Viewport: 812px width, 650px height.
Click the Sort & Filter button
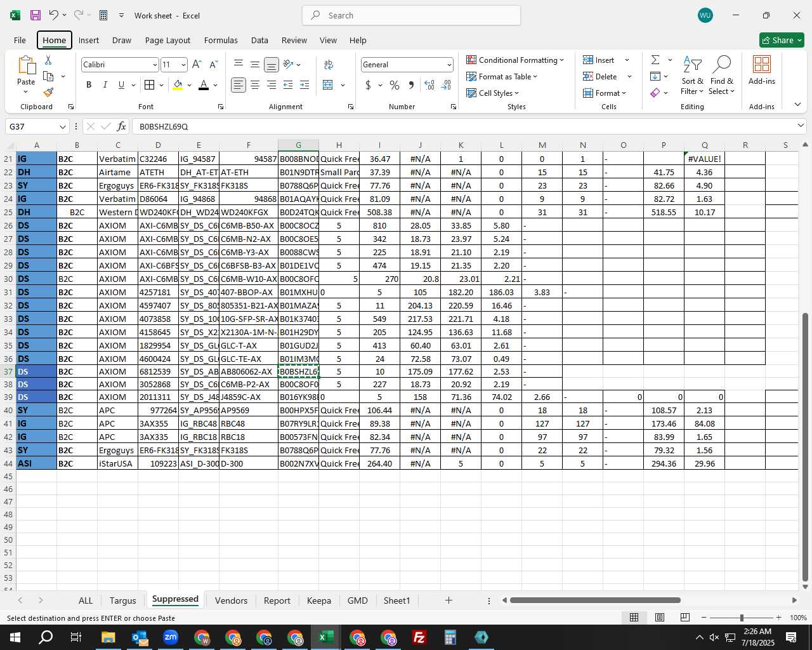pyautogui.click(x=692, y=75)
